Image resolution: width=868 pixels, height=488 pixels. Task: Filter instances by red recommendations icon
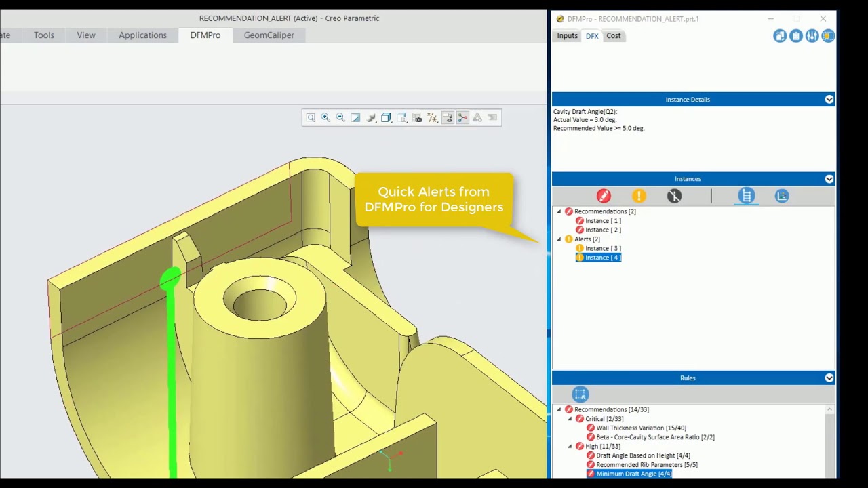point(604,196)
